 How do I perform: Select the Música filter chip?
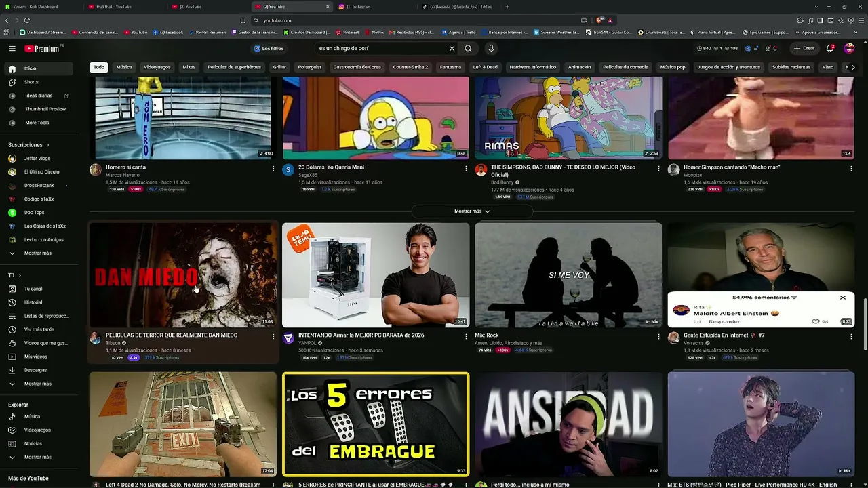coord(124,67)
